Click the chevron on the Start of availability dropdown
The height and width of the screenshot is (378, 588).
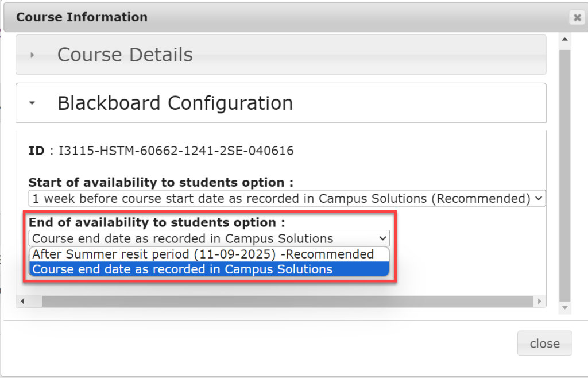[538, 198]
